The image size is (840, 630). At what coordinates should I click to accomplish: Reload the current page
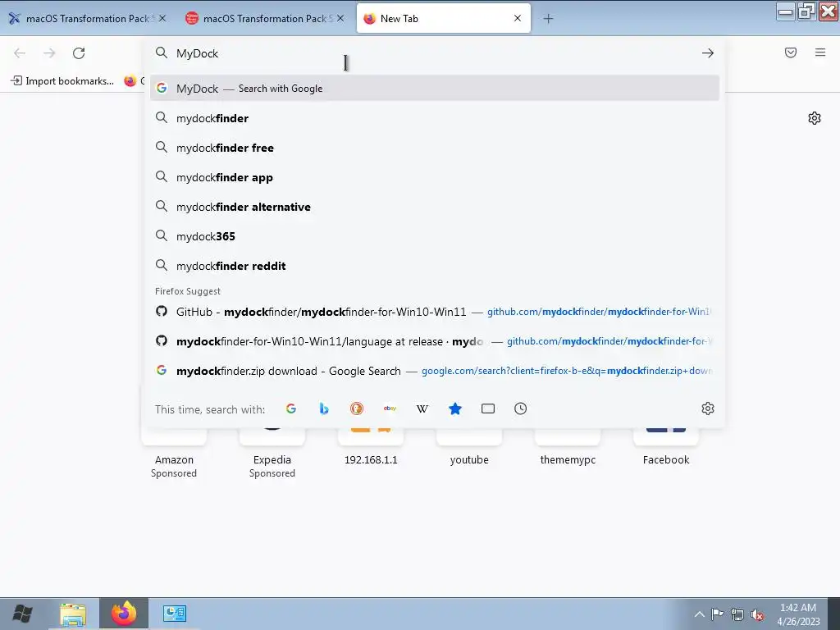pos(79,53)
